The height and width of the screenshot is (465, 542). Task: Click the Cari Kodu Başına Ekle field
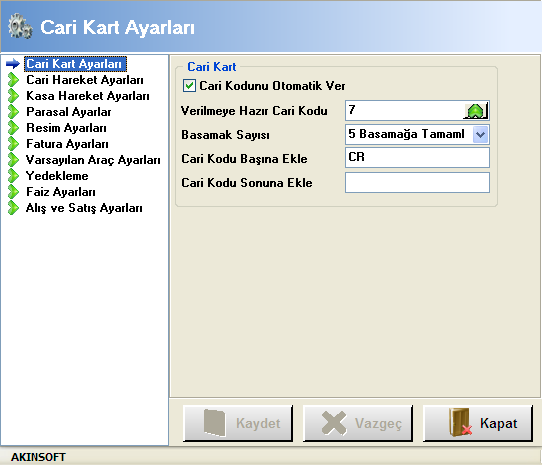417,158
